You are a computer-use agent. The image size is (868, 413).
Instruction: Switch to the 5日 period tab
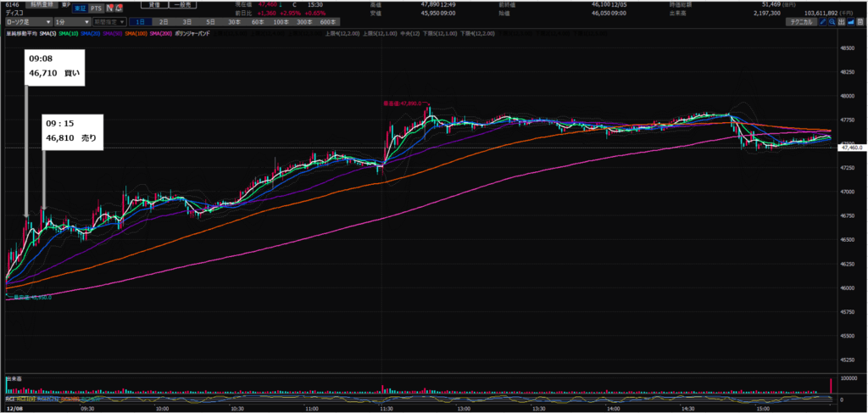[210, 21]
